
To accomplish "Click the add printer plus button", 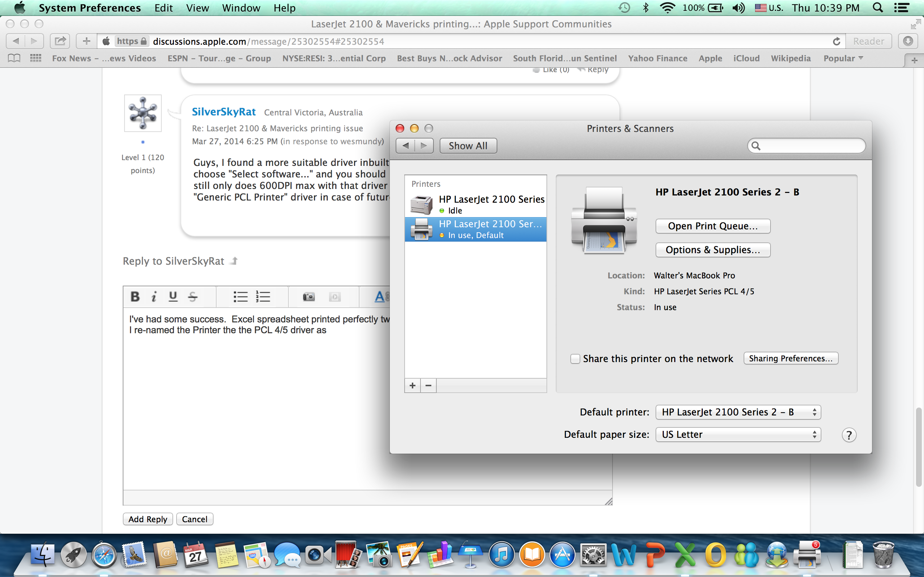I will click(412, 386).
